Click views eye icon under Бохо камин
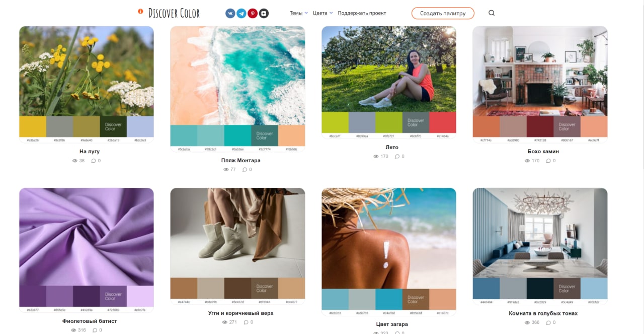Image resolution: width=644 pixels, height=334 pixels. pos(527,161)
